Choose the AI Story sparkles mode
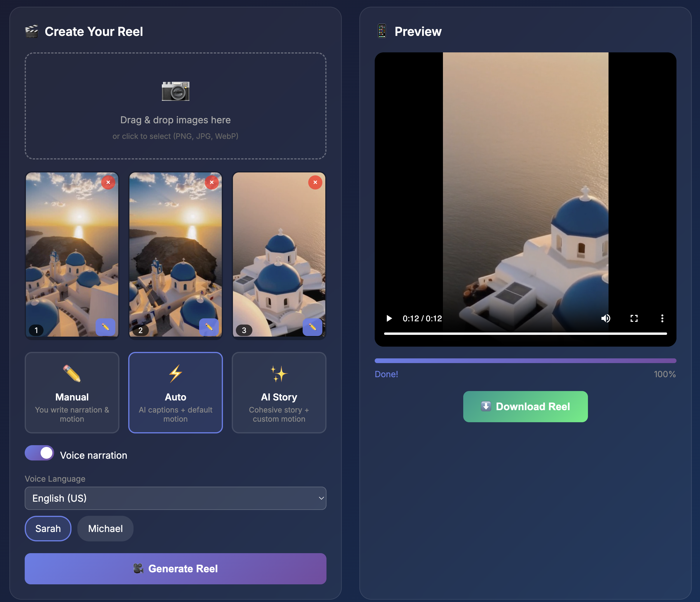Image resolution: width=700 pixels, height=602 pixels. click(279, 374)
